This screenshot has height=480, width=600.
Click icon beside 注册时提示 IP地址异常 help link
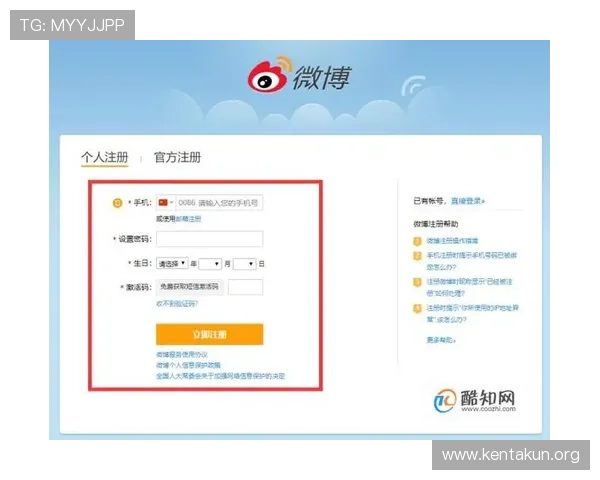pyautogui.click(x=417, y=308)
